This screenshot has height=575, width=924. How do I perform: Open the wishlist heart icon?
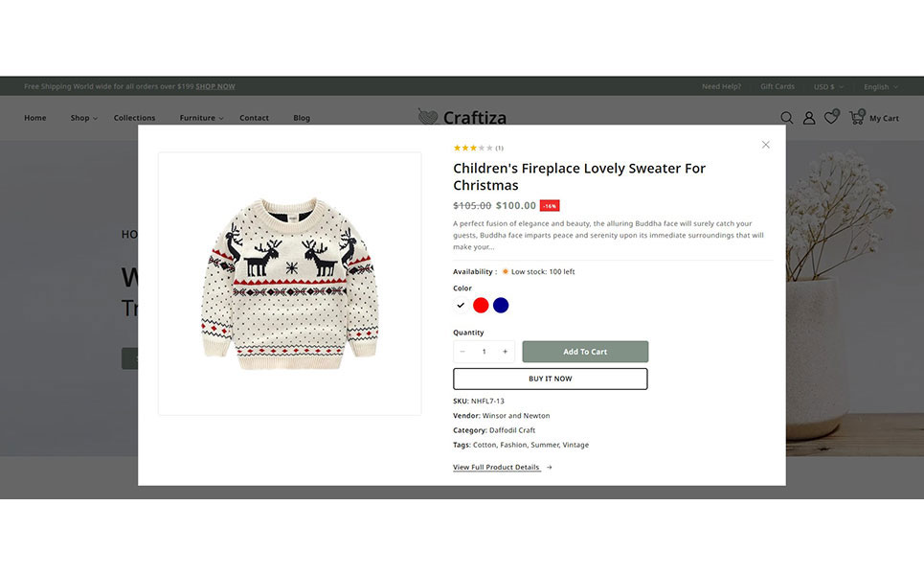tap(831, 118)
